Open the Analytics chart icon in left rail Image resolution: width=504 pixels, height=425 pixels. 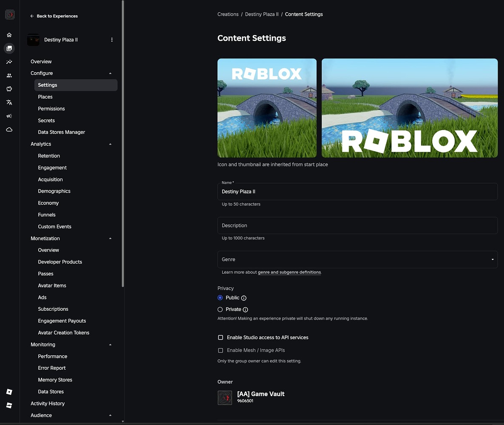click(x=9, y=62)
